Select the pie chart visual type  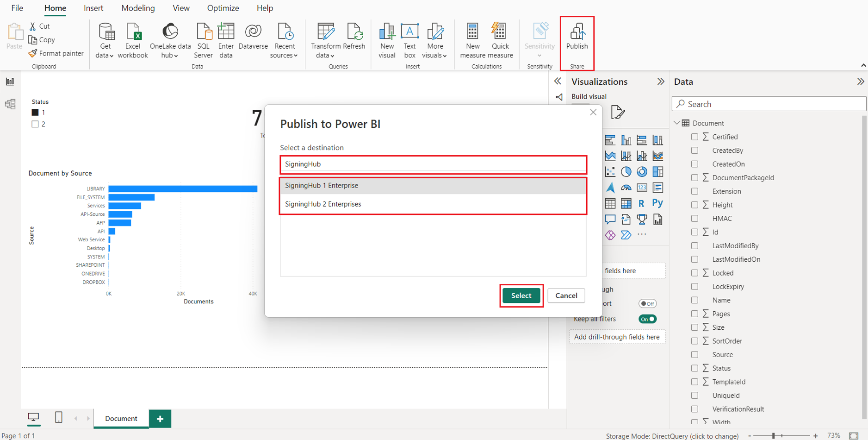tap(626, 172)
